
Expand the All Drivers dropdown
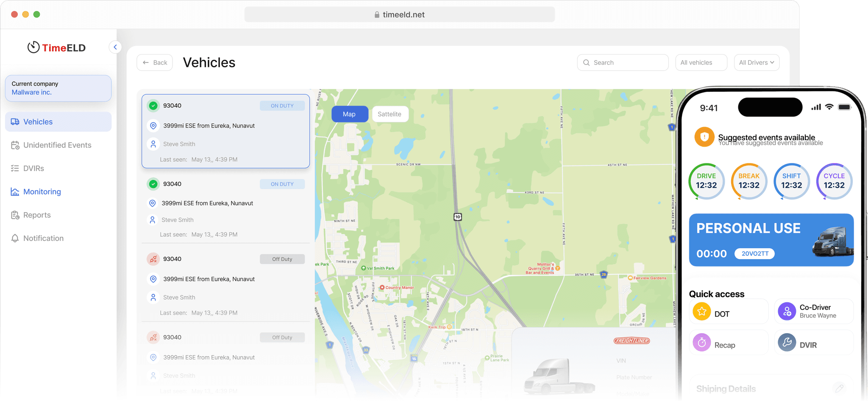coord(757,63)
